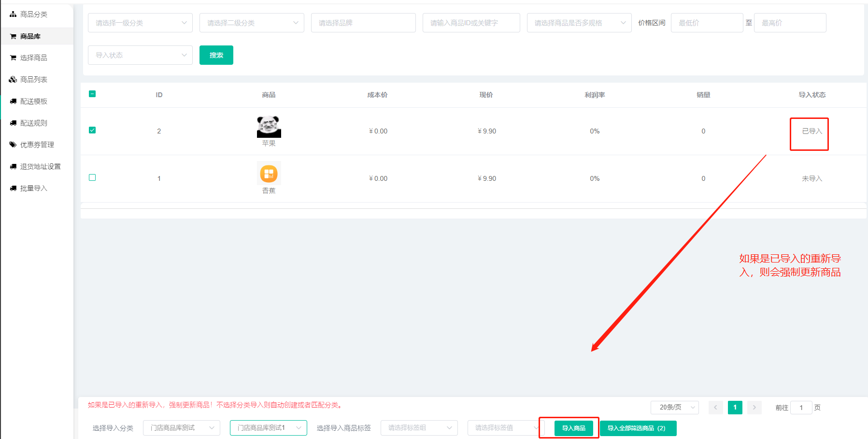Click the 现价 column header
This screenshot has width=868, height=439.
[x=486, y=95]
